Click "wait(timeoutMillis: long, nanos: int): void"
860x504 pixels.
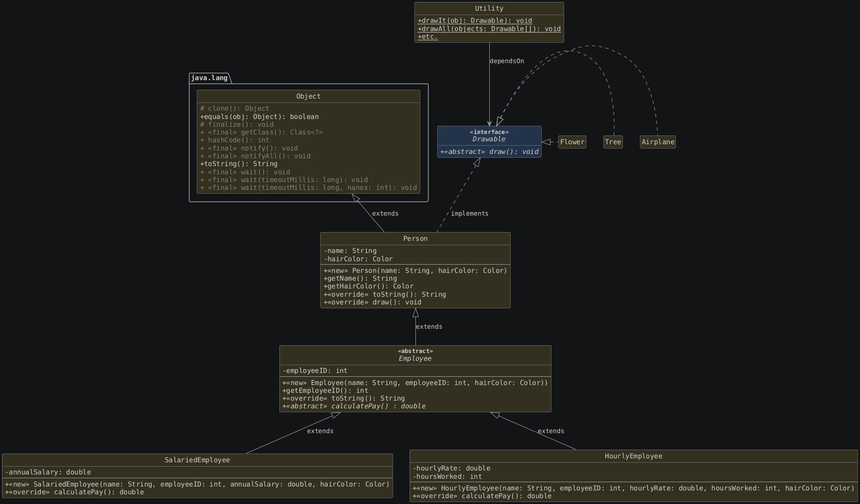pyautogui.click(x=309, y=188)
